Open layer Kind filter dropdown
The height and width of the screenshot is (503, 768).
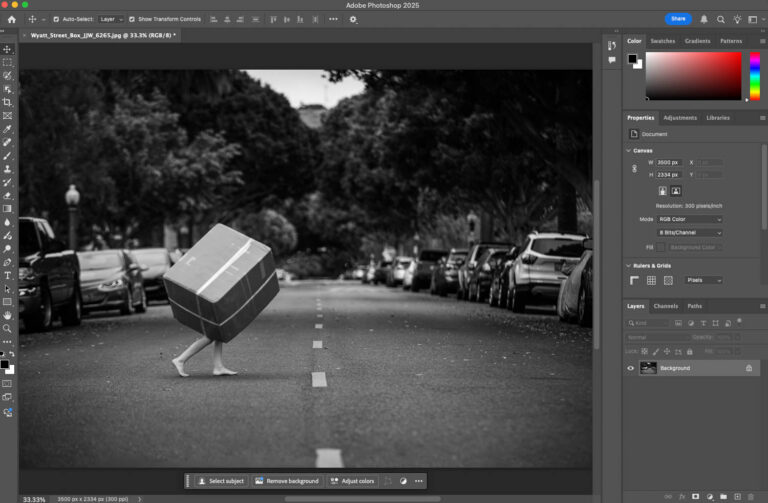648,323
